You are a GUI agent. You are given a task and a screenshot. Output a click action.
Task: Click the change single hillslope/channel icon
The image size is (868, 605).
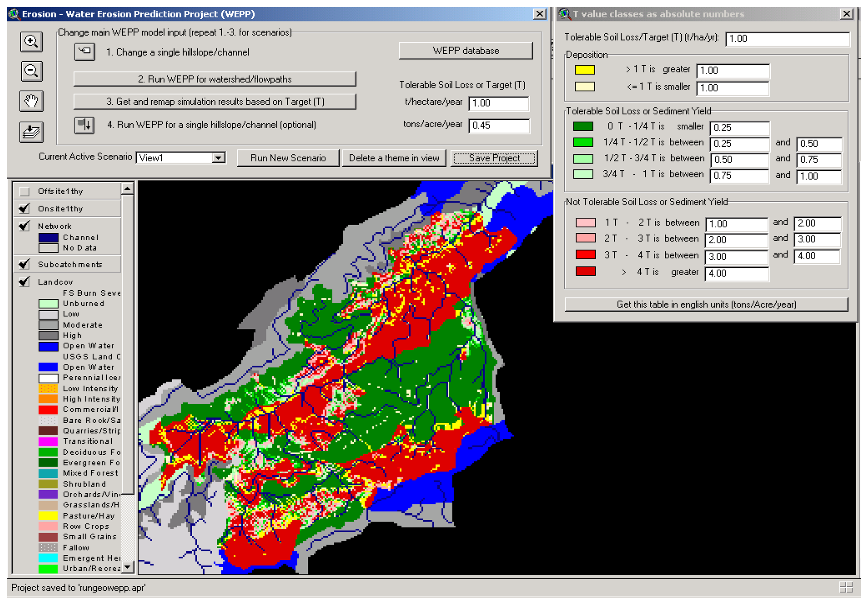click(85, 51)
